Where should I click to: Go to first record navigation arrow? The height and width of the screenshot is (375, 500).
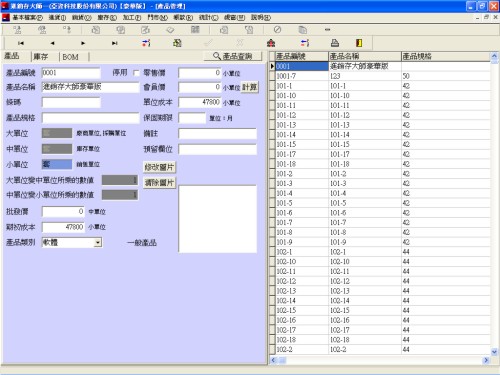click(x=21, y=43)
